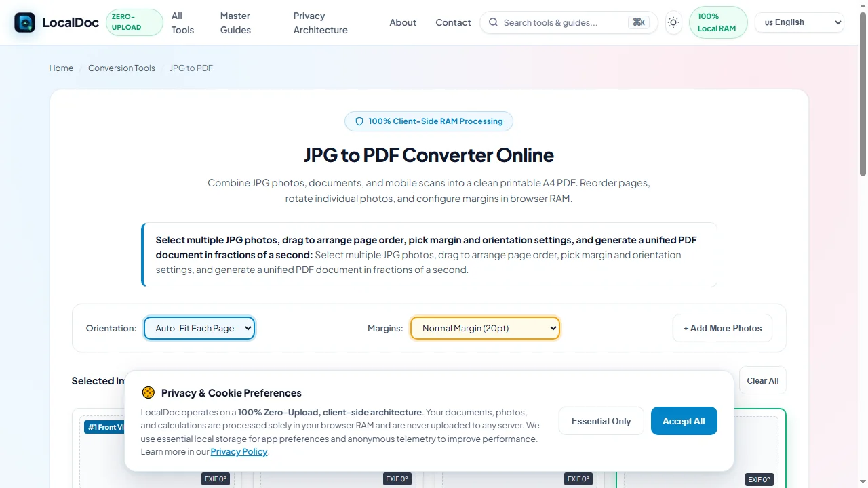
Task: Go to Master Guides
Action: pos(235,22)
